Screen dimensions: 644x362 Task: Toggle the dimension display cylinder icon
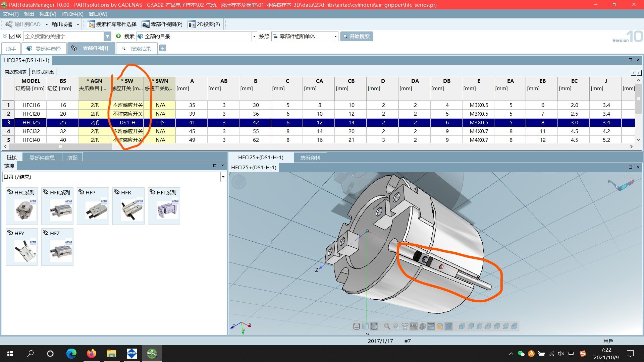click(x=431, y=326)
